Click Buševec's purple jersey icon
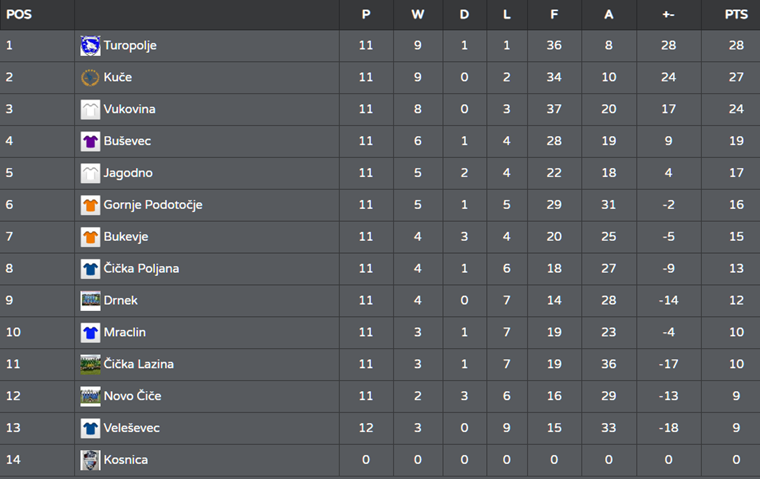This screenshot has height=479, width=760. (x=90, y=142)
